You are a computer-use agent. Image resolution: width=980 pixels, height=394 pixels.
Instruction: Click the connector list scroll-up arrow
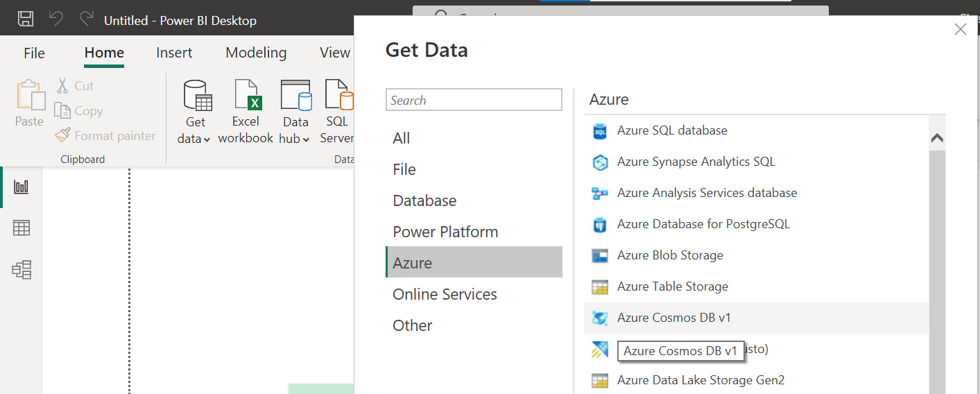[x=937, y=138]
